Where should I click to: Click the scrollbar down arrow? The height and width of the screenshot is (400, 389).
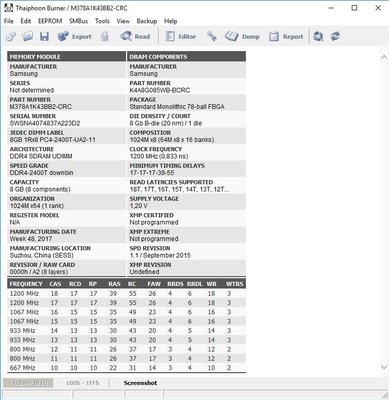point(383,367)
